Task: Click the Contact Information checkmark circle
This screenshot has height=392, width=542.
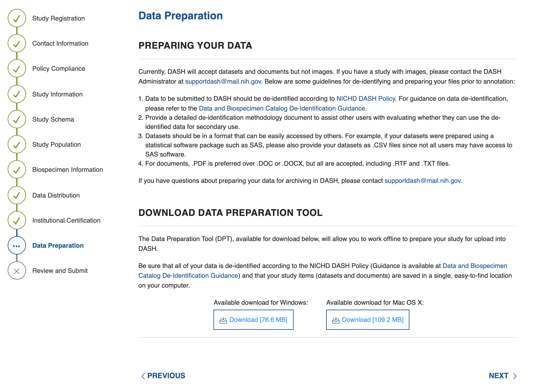Action: coord(17,43)
